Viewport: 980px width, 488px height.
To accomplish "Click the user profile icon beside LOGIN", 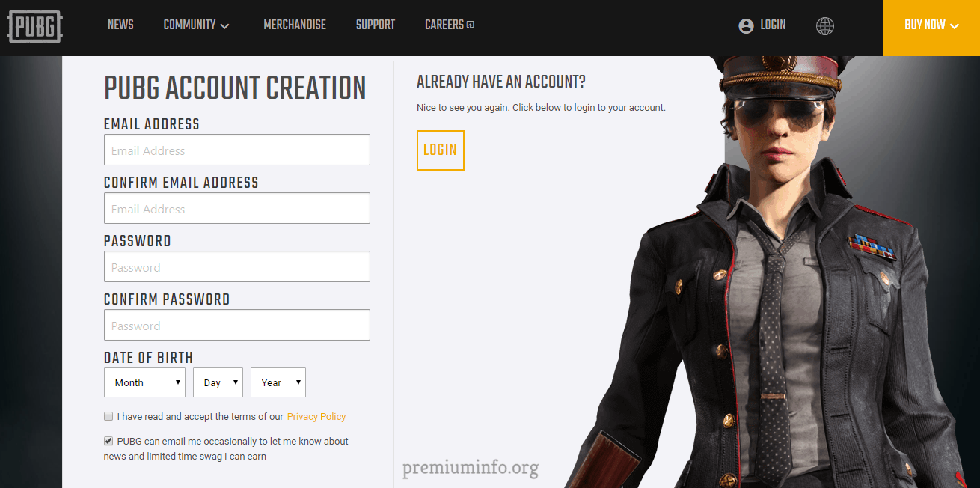I will 746,26.
